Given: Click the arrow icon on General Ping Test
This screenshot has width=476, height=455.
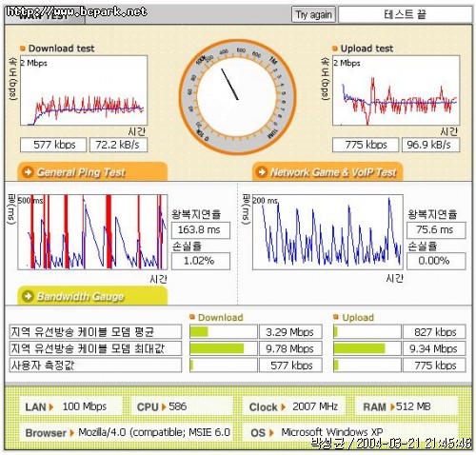Looking at the screenshot, I should click(28, 172).
